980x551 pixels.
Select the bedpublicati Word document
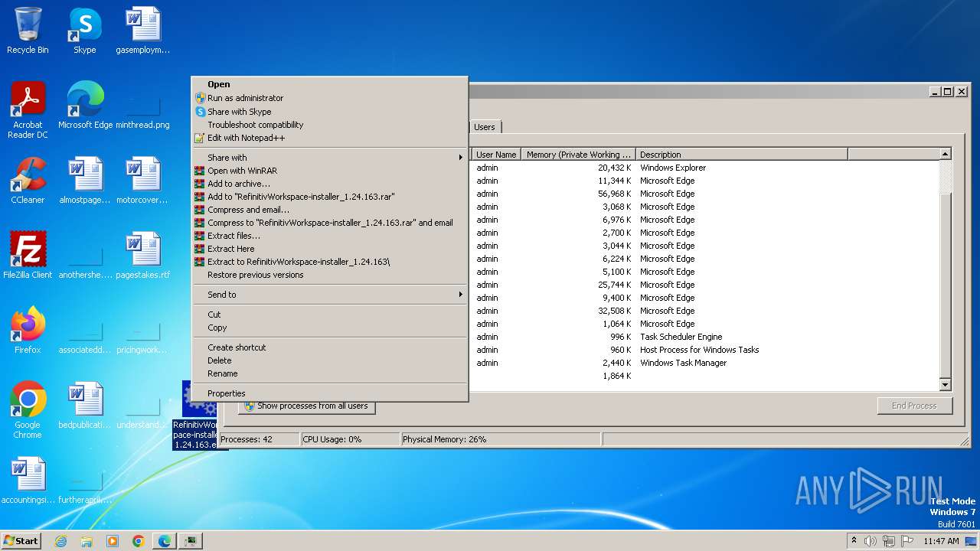(84, 406)
